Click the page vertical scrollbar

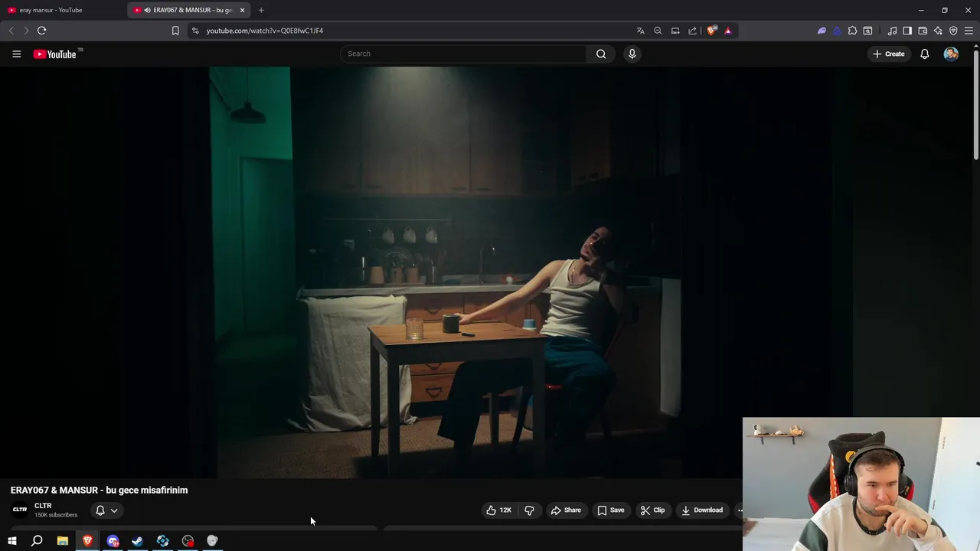click(976, 103)
